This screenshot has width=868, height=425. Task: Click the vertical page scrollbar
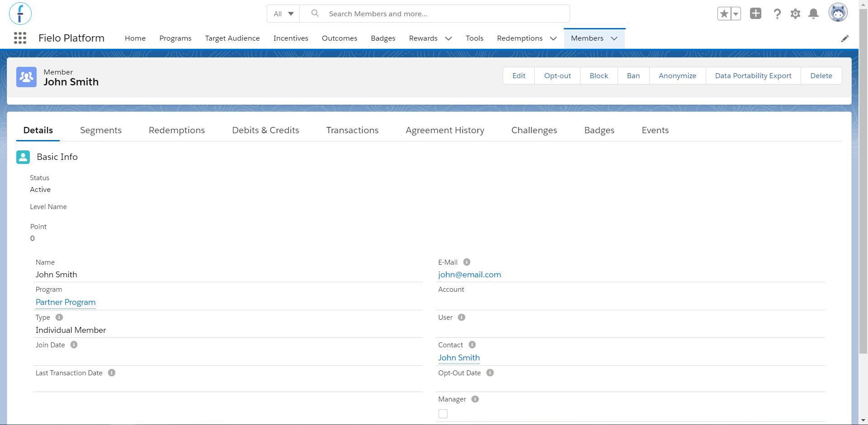(x=863, y=181)
